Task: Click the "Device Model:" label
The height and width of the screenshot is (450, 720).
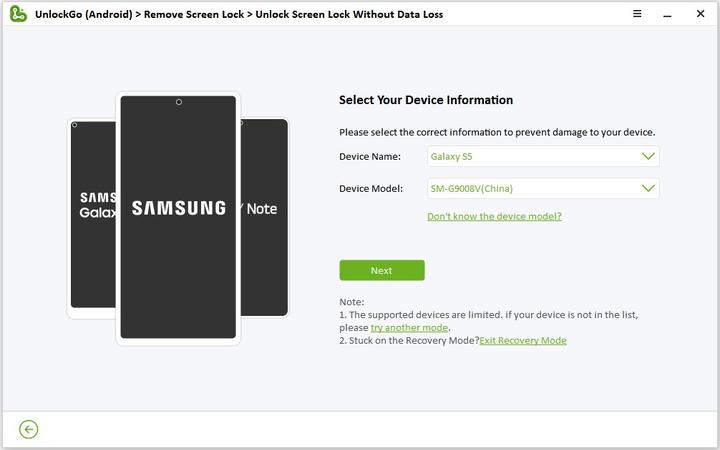Action: coord(370,188)
